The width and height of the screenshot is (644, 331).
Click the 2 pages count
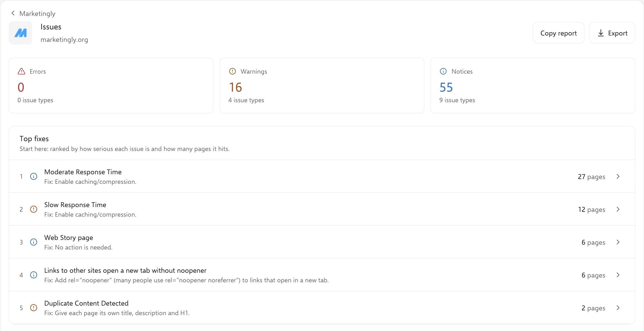[x=593, y=308]
